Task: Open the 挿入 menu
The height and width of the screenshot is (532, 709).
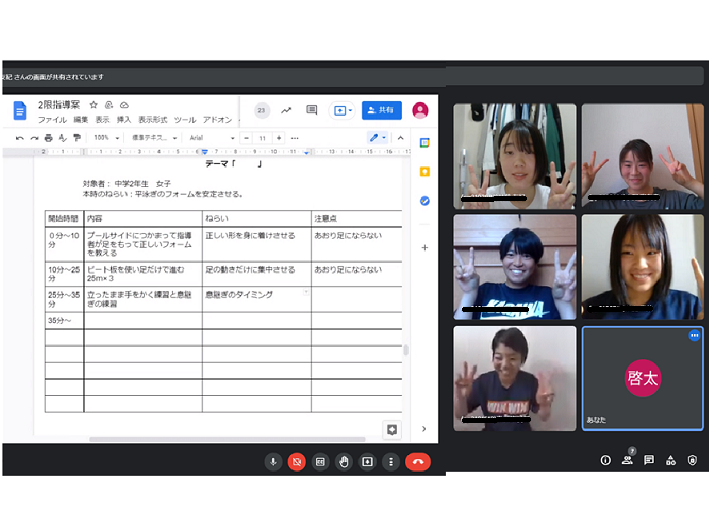Action: [124, 119]
